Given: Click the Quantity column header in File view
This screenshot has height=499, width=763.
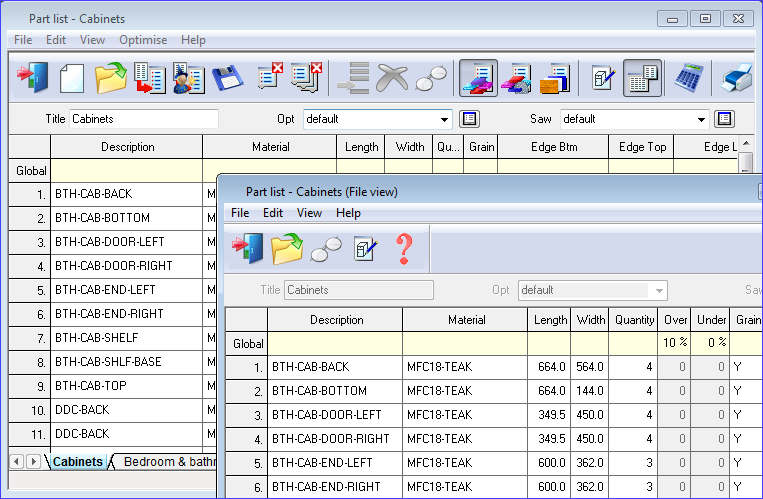Looking at the screenshot, I should 634,320.
